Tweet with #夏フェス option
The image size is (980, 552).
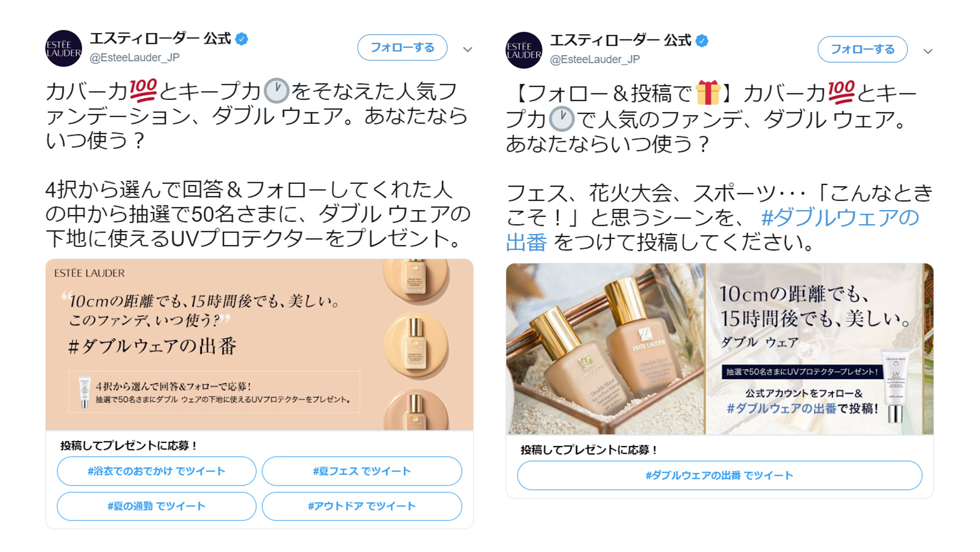362,471
